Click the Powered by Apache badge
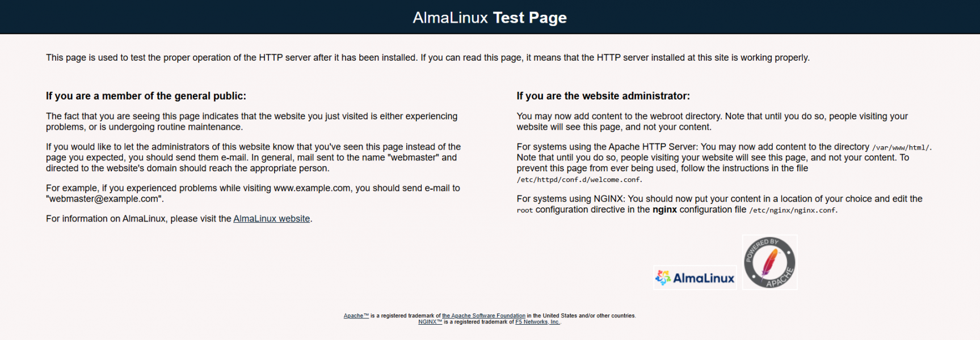The width and height of the screenshot is (980, 340). (x=770, y=262)
